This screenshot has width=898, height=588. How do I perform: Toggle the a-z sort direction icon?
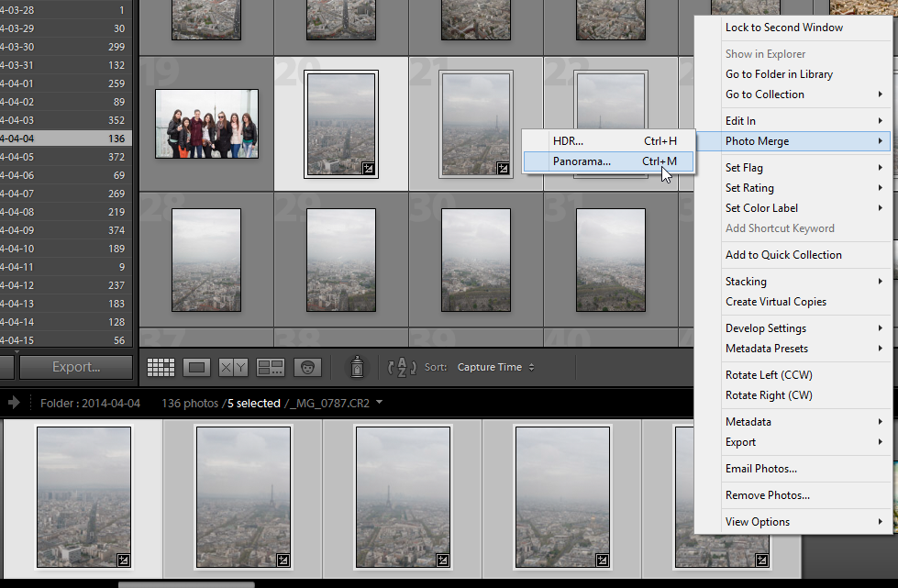click(x=402, y=367)
